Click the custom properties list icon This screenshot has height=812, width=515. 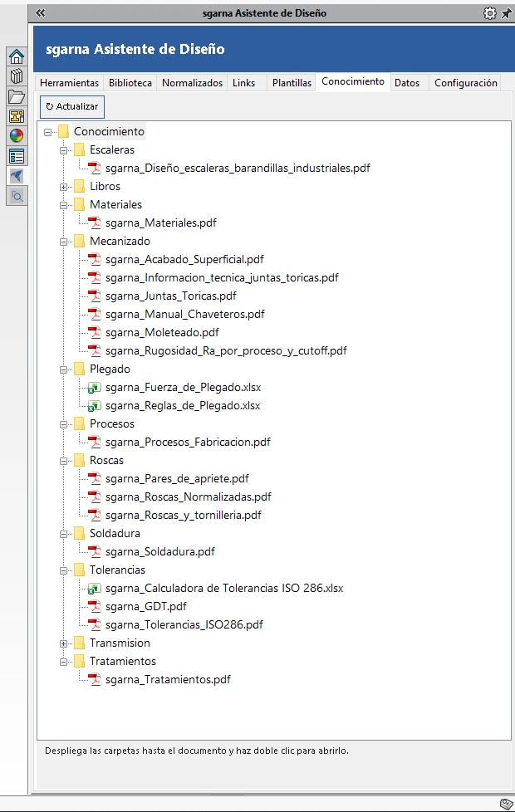(x=17, y=156)
